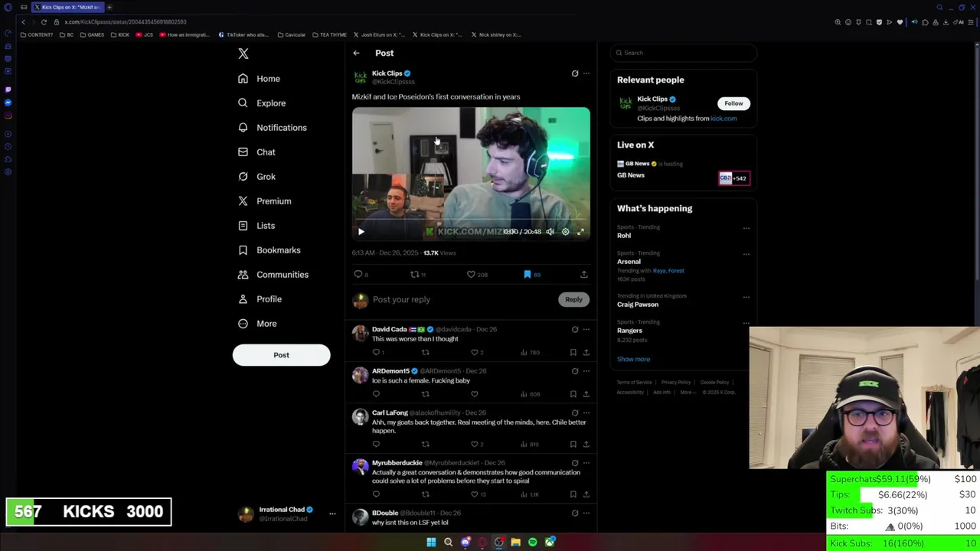Click Post your reply field
The width and height of the screenshot is (980, 551).
tap(463, 299)
